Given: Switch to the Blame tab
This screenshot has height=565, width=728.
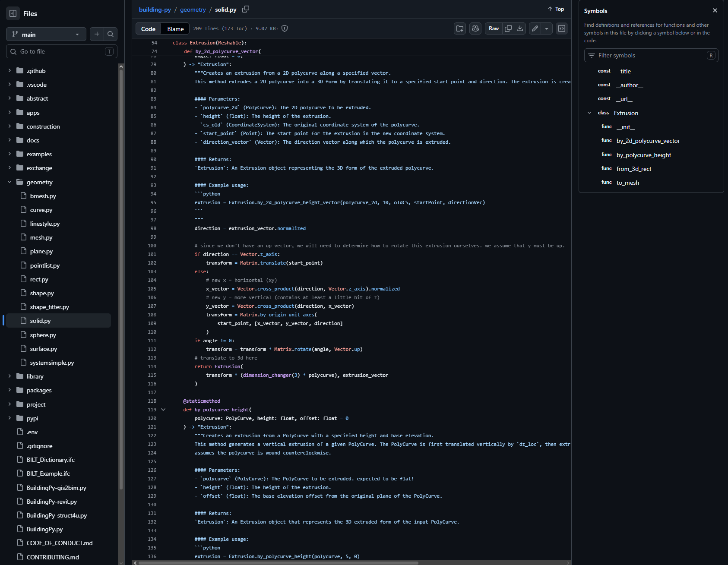Looking at the screenshot, I should click(175, 28).
